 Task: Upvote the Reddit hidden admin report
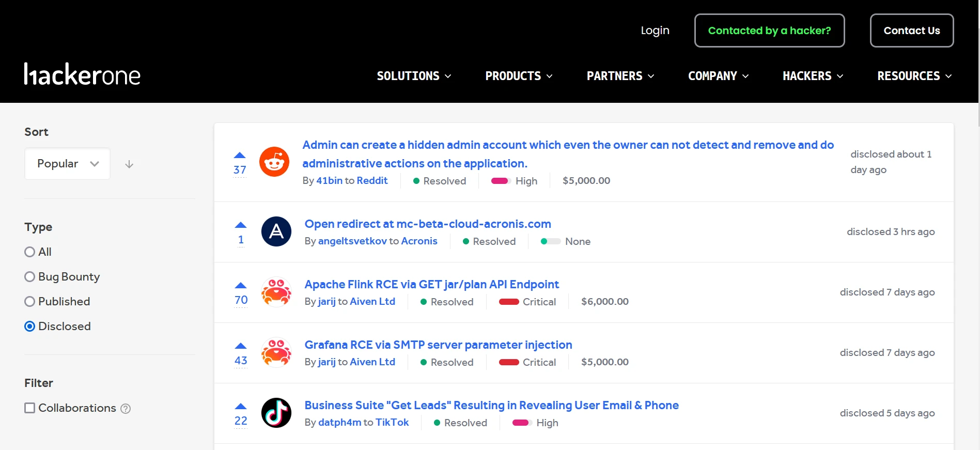coord(240,155)
